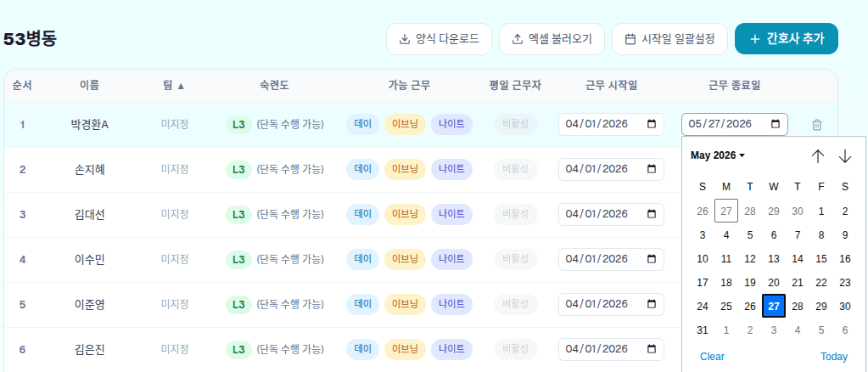Click the name 이준영
Image resolution: width=868 pixels, height=372 pixels.
click(x=89, y=304)
